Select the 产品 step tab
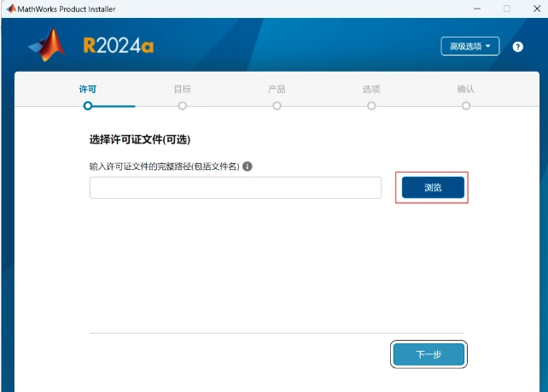Image resolution: width=548 pixels, height=392 pixels. tap(277, 89)
